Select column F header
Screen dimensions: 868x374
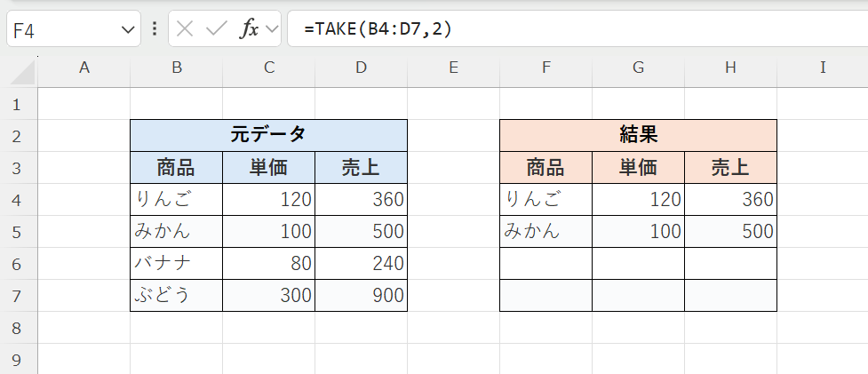545,67
